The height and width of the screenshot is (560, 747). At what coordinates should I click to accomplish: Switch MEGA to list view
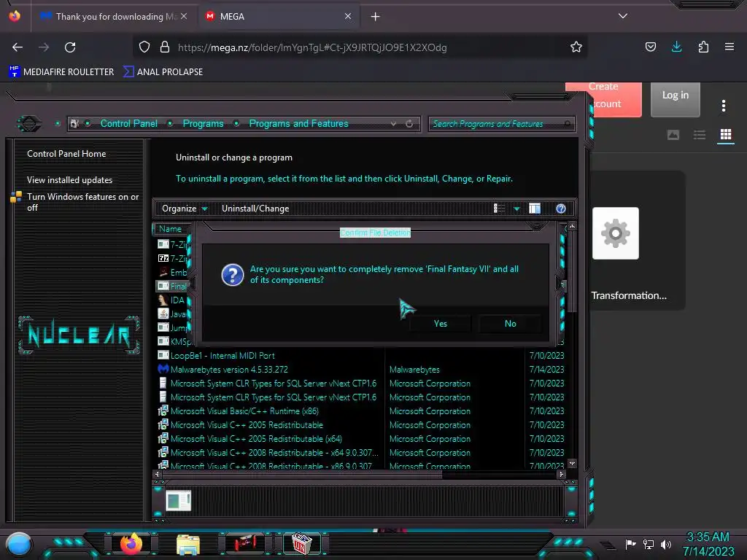700,135
